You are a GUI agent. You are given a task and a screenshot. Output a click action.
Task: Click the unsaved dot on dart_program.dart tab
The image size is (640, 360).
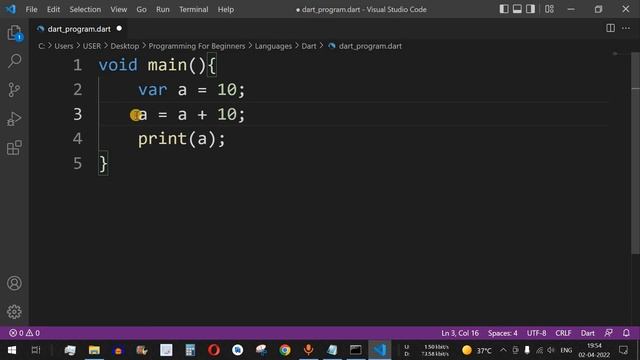coord(119,29)
